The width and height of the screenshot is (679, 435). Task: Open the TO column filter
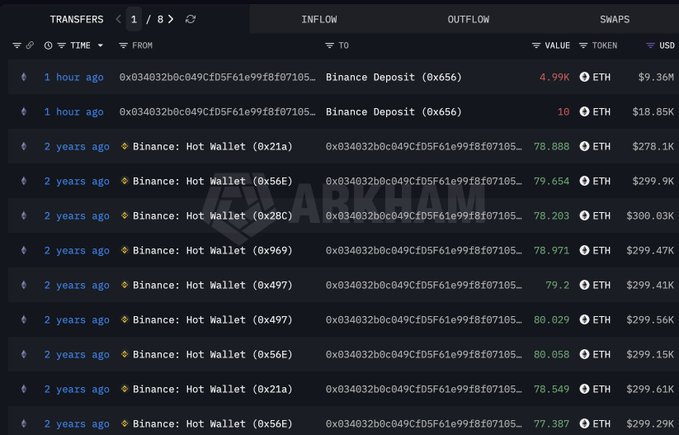(x=330, y=45)
